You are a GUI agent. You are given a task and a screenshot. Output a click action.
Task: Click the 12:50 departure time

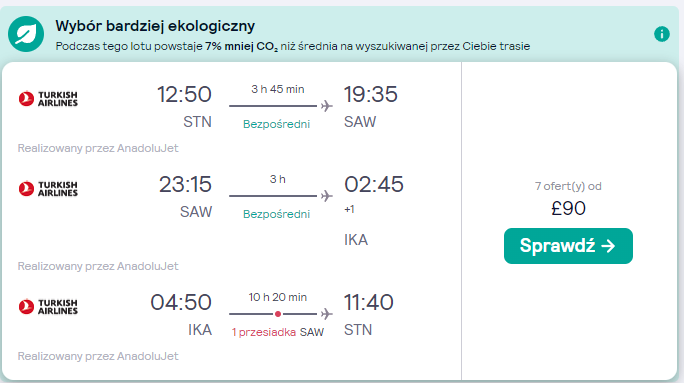point(184,94)
